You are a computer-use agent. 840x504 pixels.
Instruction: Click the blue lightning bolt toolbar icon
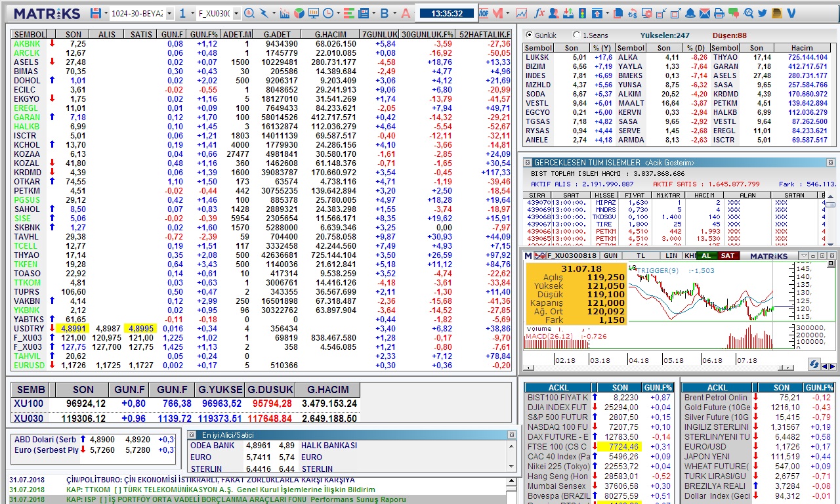[264, 13]
